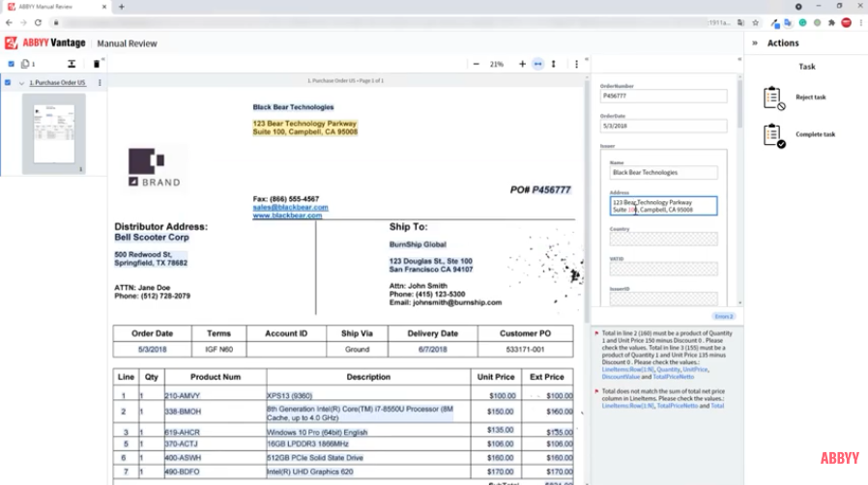Click the Complete task icon
The height and width of the screenshot is (485, 868).
(774, 135)
